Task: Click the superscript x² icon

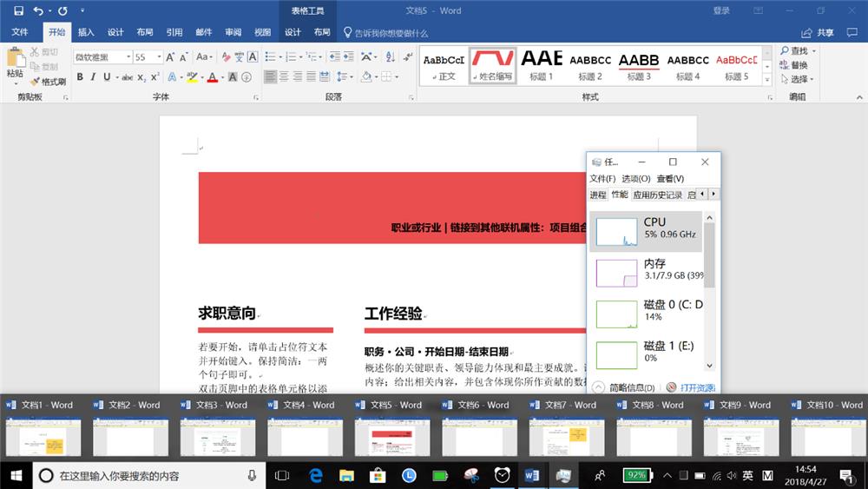Action: click(x=155, y=77)
